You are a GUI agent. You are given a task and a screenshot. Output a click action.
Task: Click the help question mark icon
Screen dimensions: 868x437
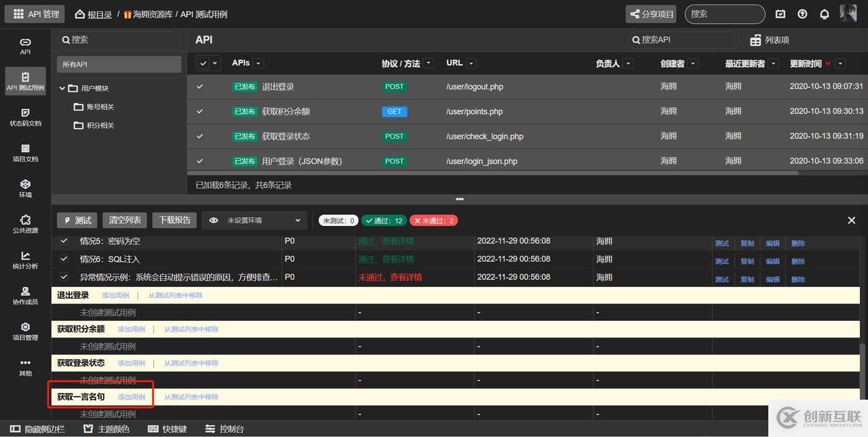(803, 14)
